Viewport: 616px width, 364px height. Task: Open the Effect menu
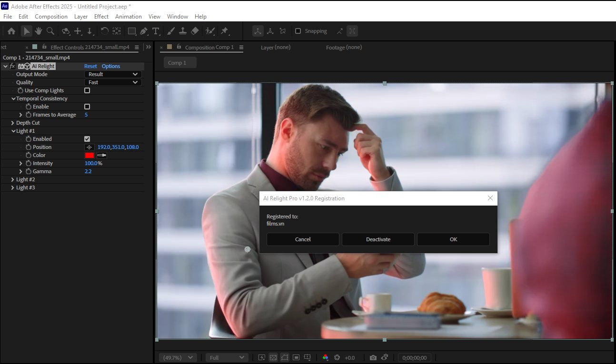pyautogui.click(x=101, y=16)
